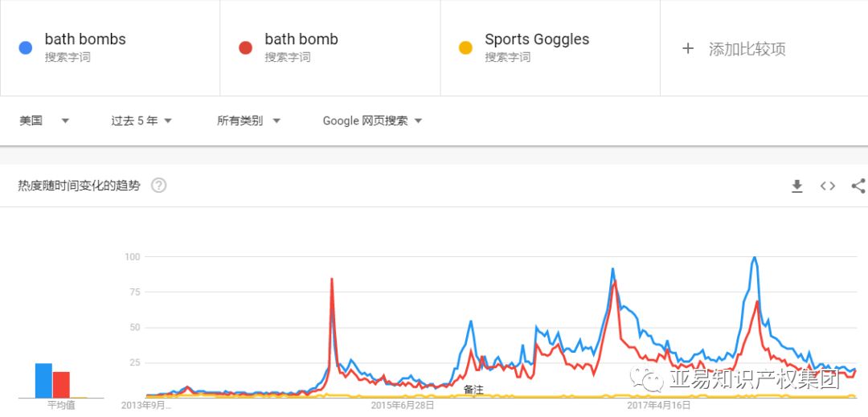Click the red average bar in 平均值
This screenshot has height=417, width=868.
tap(61, 385)
